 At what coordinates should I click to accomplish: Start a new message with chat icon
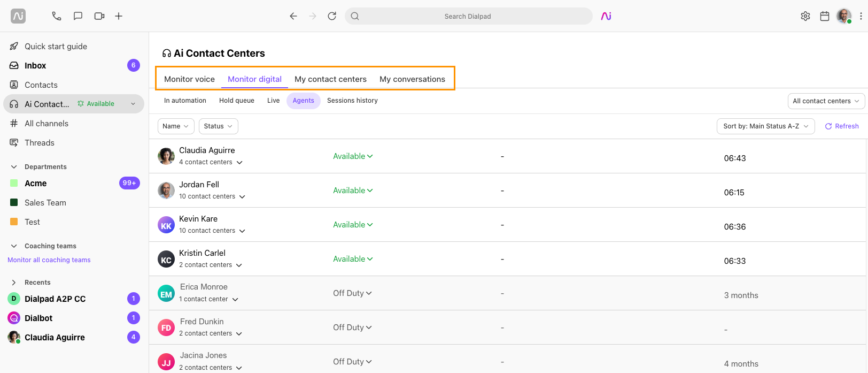78,16
